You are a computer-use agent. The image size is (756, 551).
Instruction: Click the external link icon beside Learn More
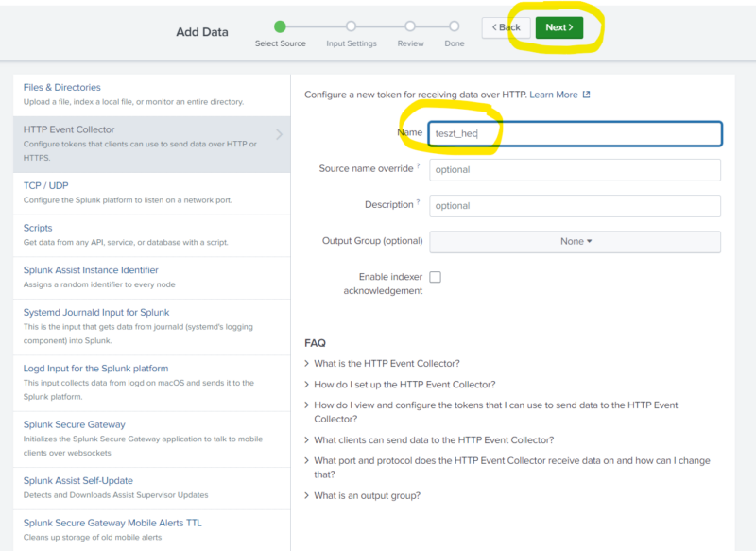[x=586, y=95]
